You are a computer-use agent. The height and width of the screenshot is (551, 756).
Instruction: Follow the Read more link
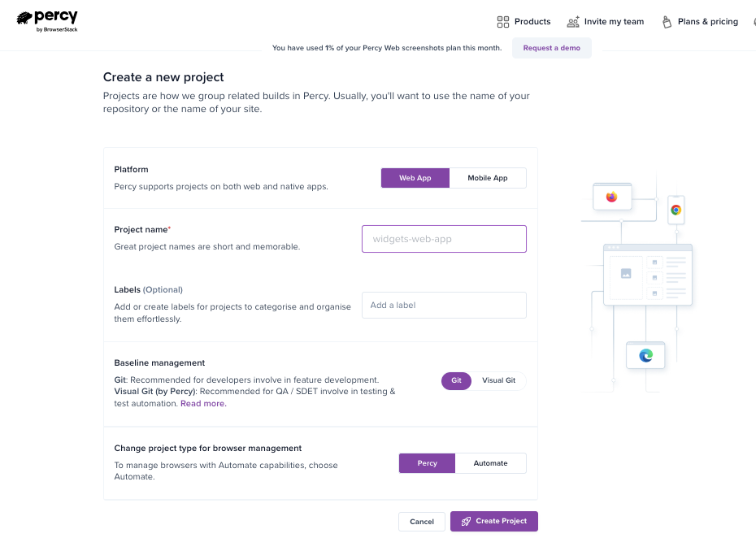click(203, 404)
